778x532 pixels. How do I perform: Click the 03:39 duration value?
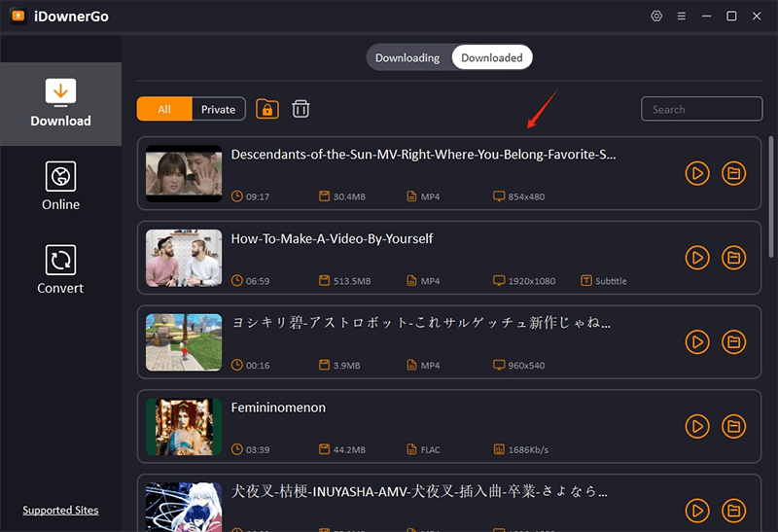258,449
